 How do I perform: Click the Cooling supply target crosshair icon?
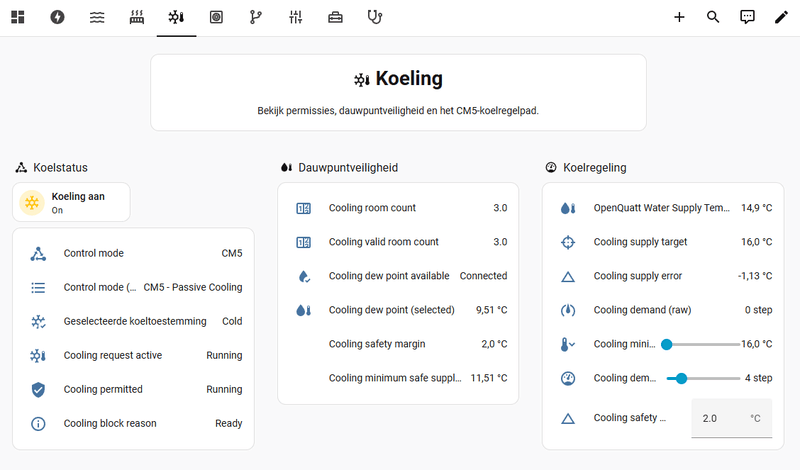pos(568,242)
